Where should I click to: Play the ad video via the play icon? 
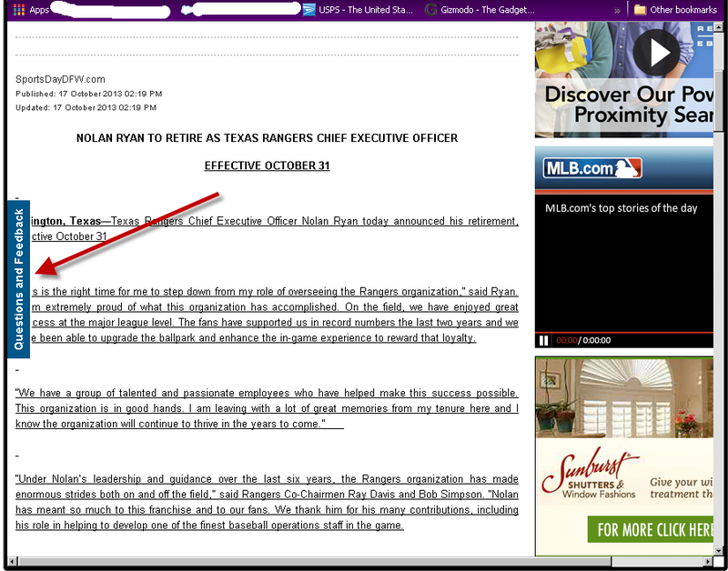click(656, 53)
